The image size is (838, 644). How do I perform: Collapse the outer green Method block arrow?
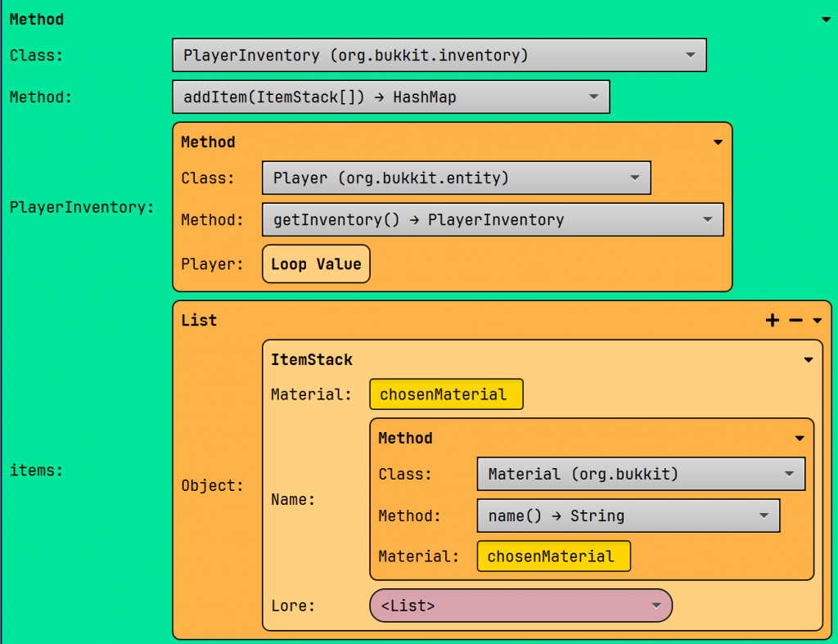pos(826,20)
